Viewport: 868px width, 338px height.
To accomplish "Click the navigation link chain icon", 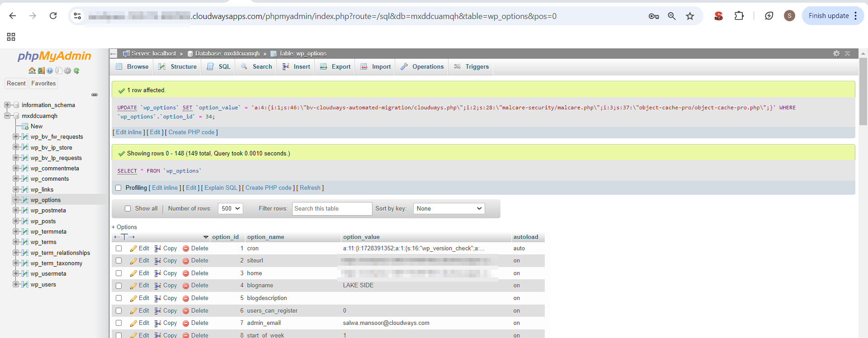I will coord(94,95).
